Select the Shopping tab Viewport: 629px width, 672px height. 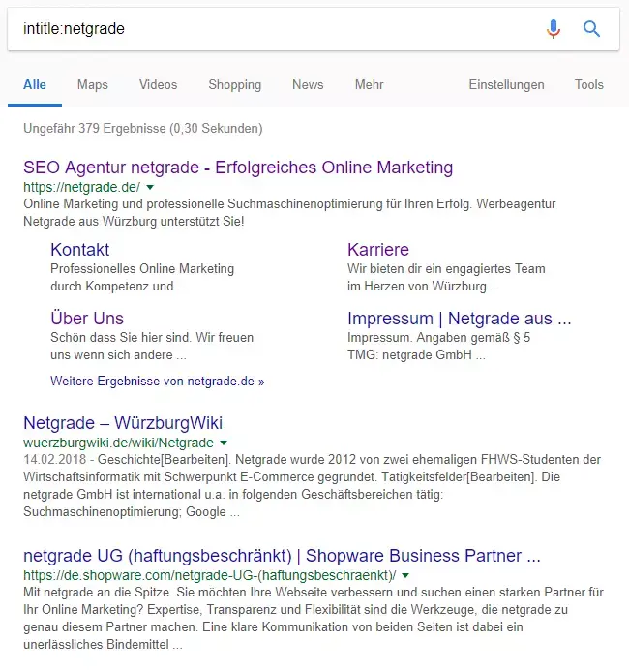click(234, 85)
